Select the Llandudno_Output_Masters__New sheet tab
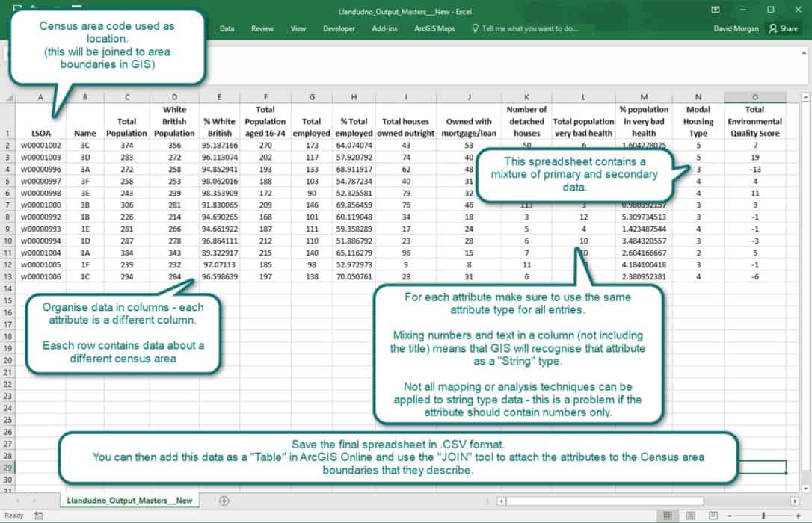 [129, 500]
